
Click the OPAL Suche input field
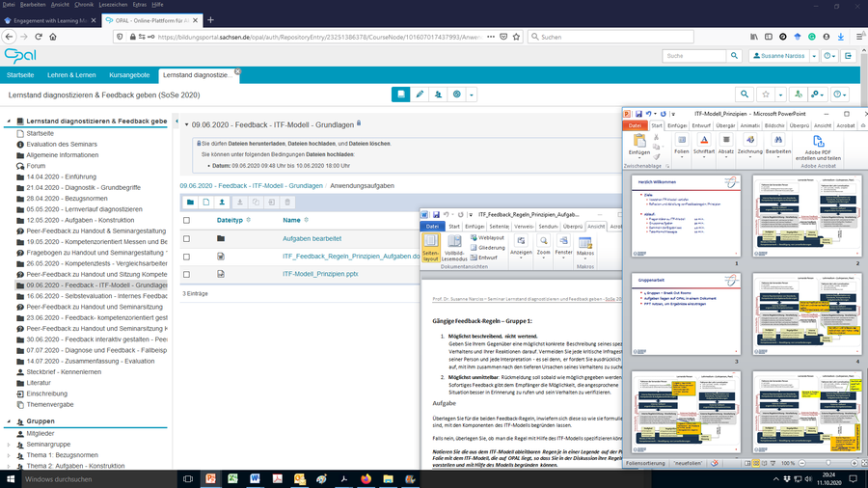click(694, 56)
